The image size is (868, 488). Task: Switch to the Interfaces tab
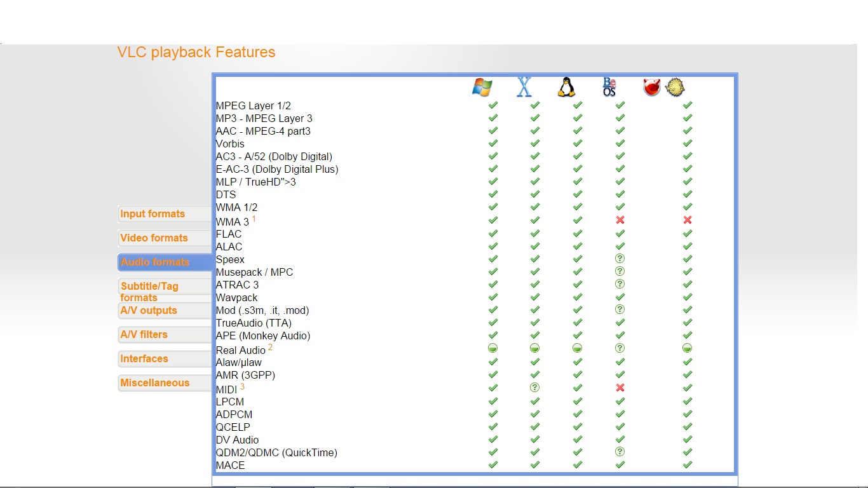165,359
